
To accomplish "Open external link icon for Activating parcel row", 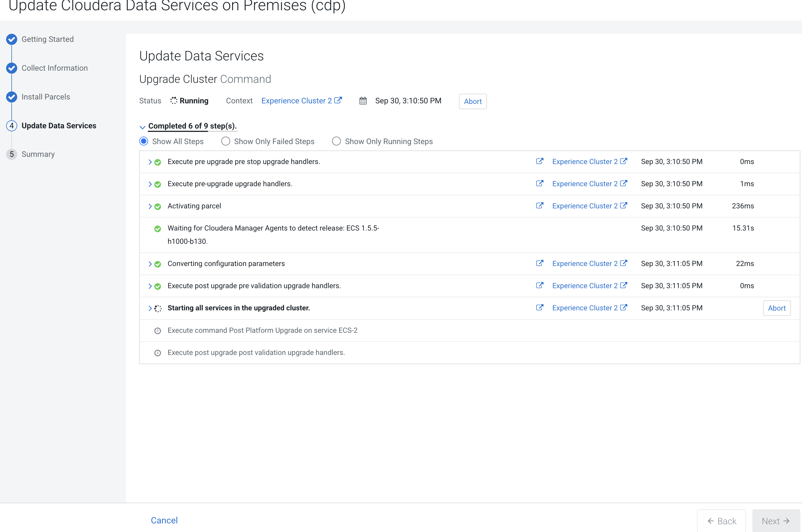I will (x=539, y=206).
